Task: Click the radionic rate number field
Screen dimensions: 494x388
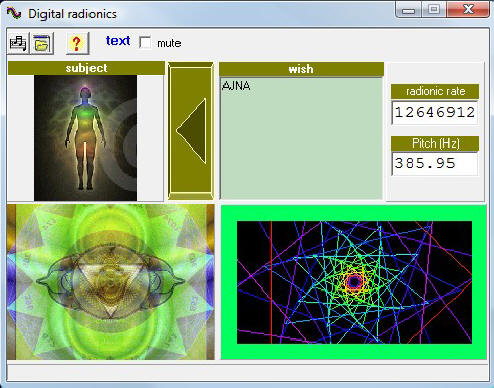Action: (435, 113)
